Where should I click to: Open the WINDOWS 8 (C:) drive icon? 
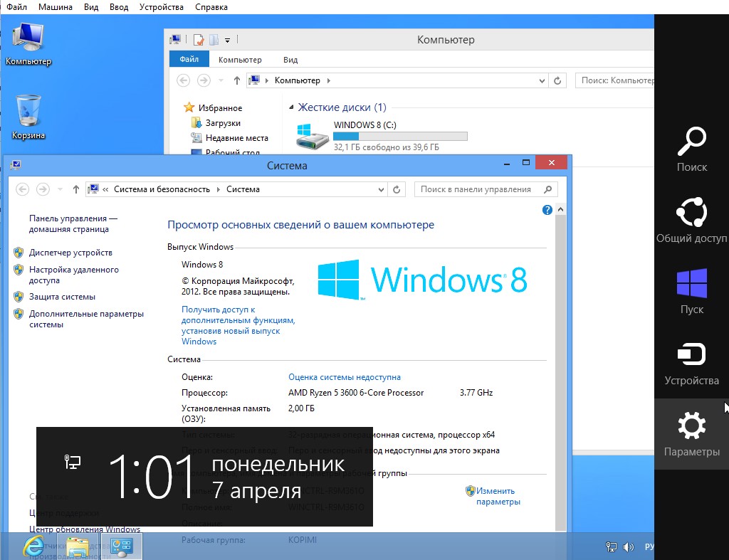pos(313,136)
